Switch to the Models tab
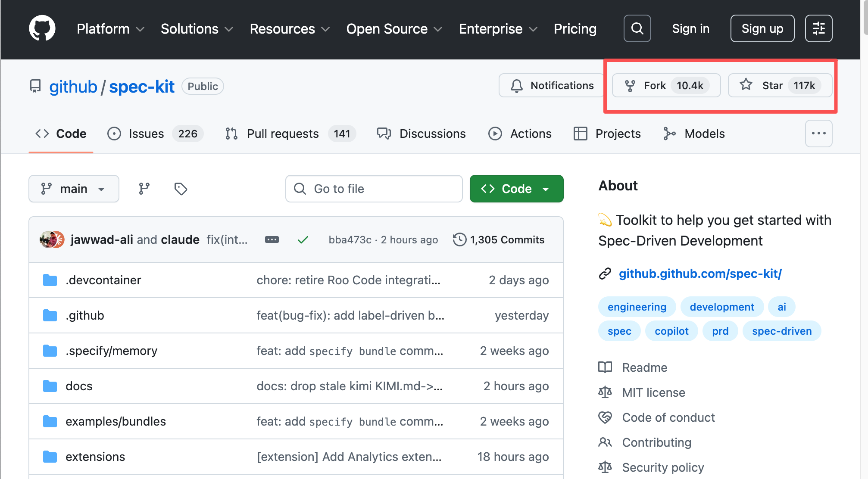 (694, 134)
